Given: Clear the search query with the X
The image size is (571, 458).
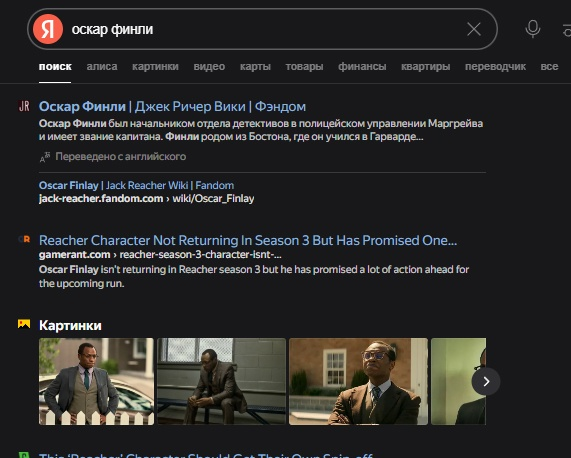Looking at the screenshot, I should pyautogui.click(x=474, y=29).
